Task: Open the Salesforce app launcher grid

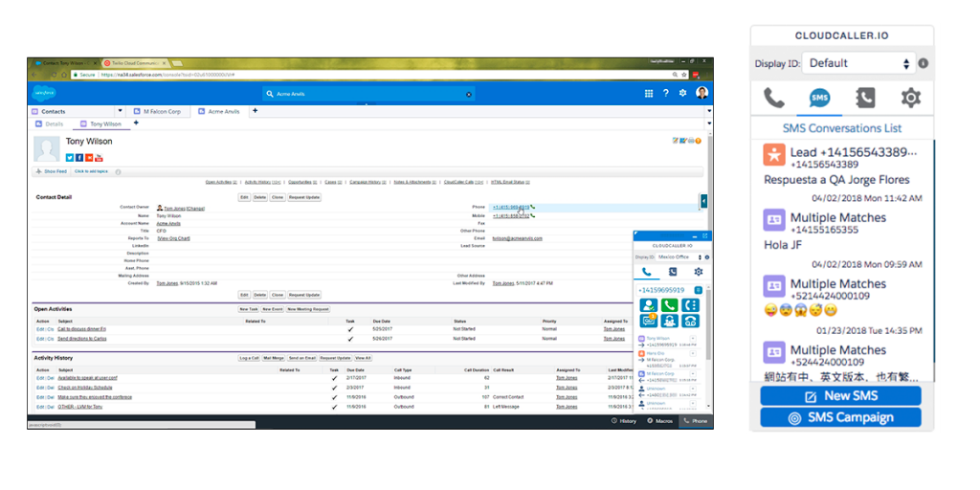Action: [x=649, y=93]
